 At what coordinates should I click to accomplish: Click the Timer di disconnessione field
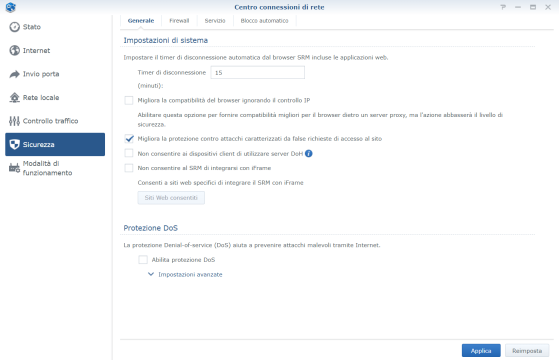257,73
